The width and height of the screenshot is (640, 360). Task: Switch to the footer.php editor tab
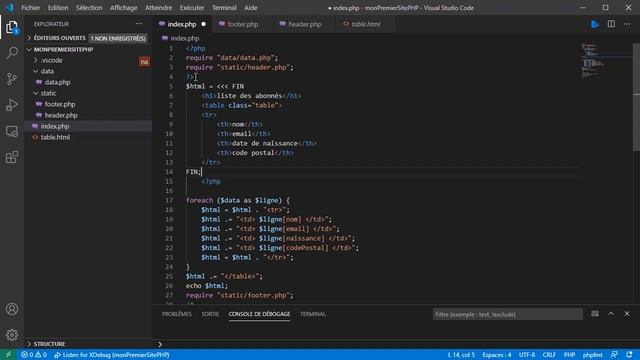coord(242,24)
